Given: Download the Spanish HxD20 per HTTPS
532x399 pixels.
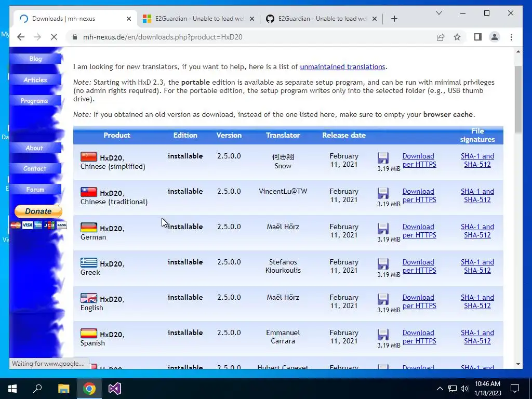Looking at the screenshot, I should click(x=419, y=337).
